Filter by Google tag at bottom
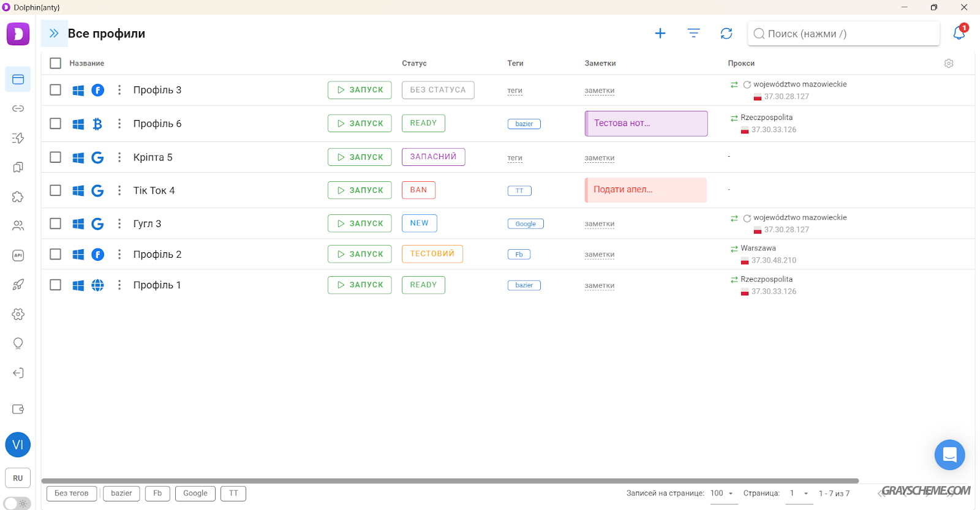This screenshot has height=510, width=980. pos(195,493)
